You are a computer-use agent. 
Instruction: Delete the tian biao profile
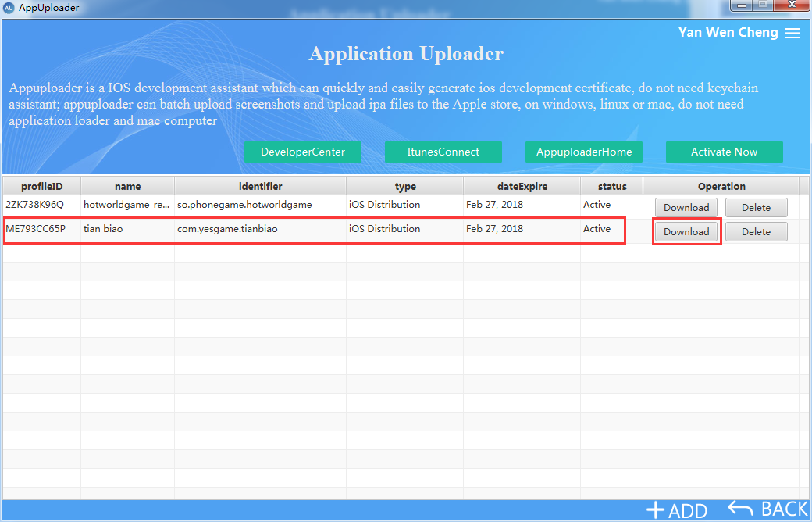[x=756, y=232]
